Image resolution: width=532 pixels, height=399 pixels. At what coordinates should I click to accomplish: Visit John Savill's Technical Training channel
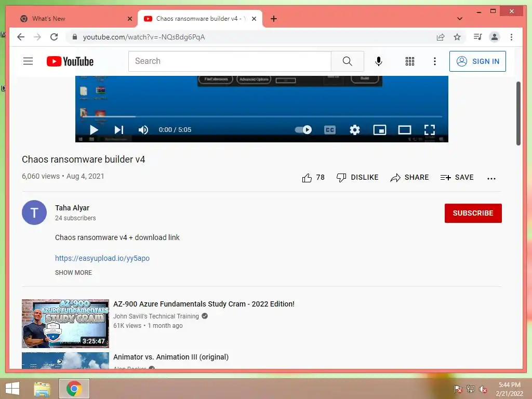pos(156,316)
